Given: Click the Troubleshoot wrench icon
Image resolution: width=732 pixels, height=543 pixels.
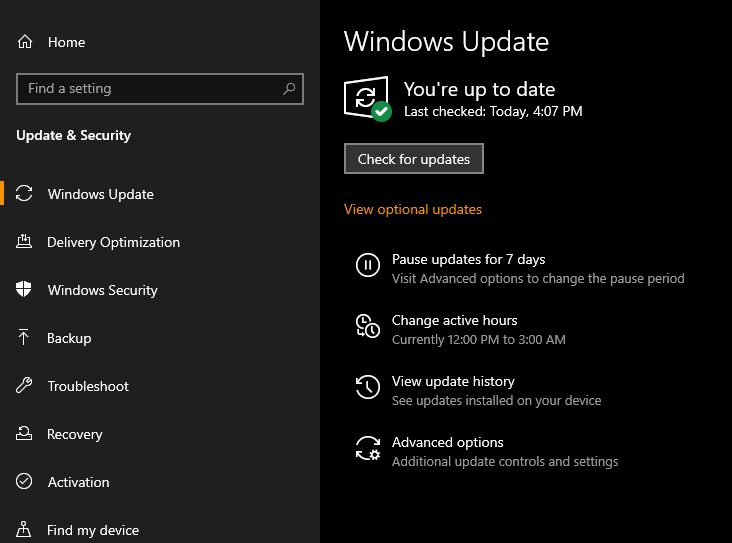Looking at the screenshot, I should click(25, 386).
